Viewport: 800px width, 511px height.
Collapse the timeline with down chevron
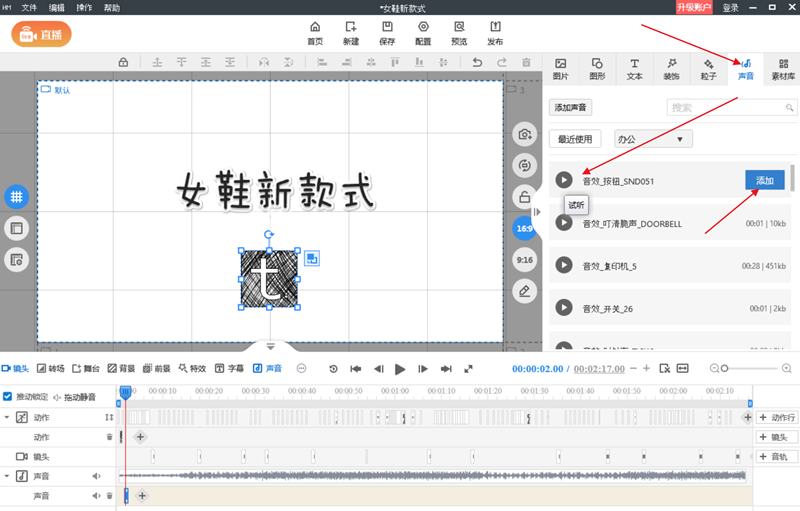pyautogui.click(x=270, y=346)
